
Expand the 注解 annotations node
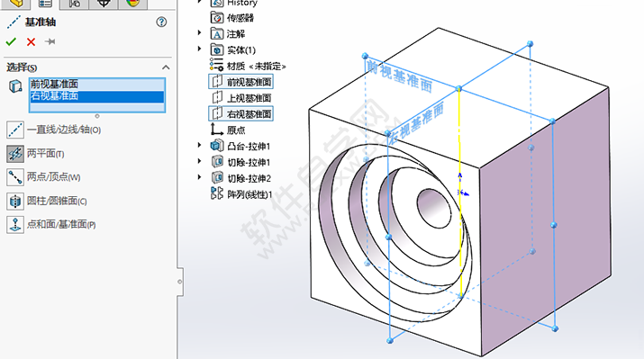point(200,32)
